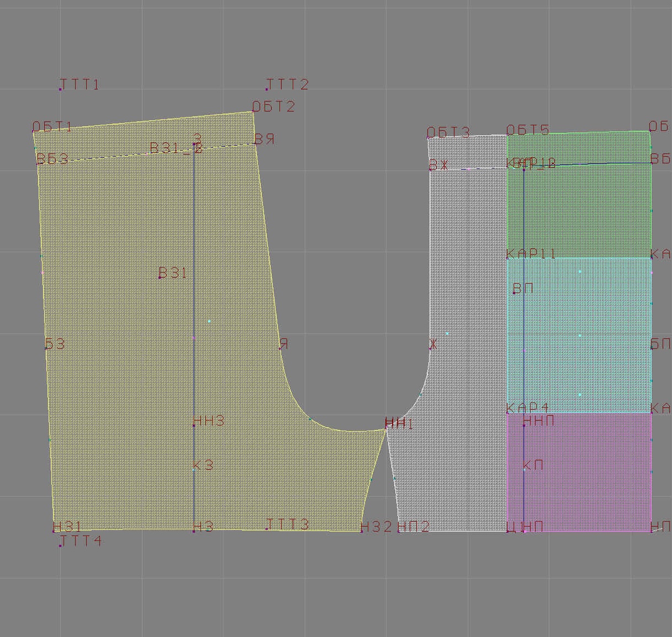Click the НЗ1 bottom-left corner point
The height and width of the screenshot is (637, 672).
pos(54,531)
